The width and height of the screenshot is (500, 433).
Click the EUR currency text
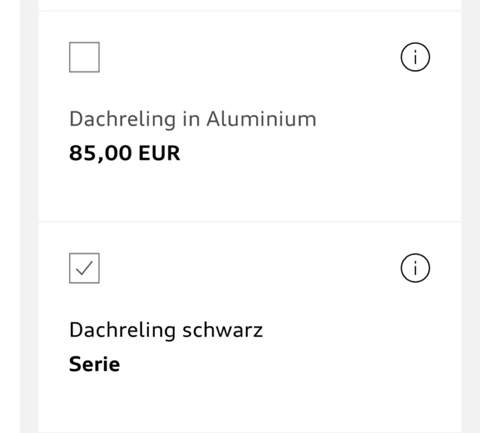(159, 153)
